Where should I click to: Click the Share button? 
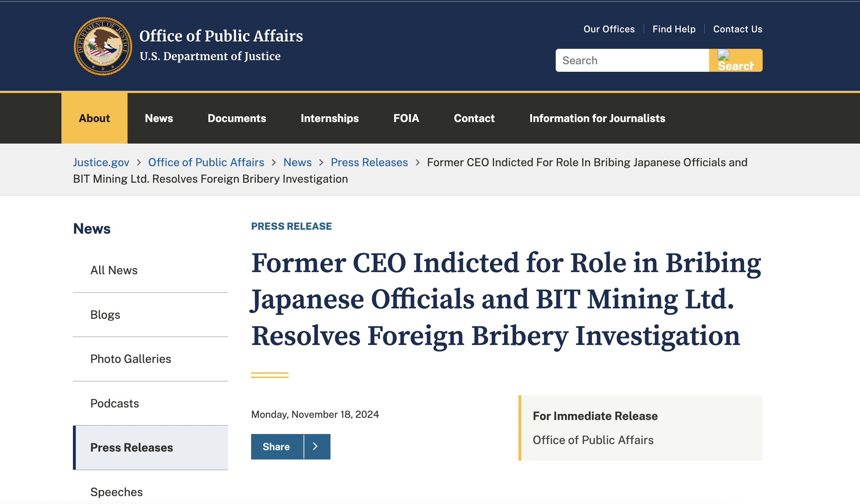[x=277, y=447]
